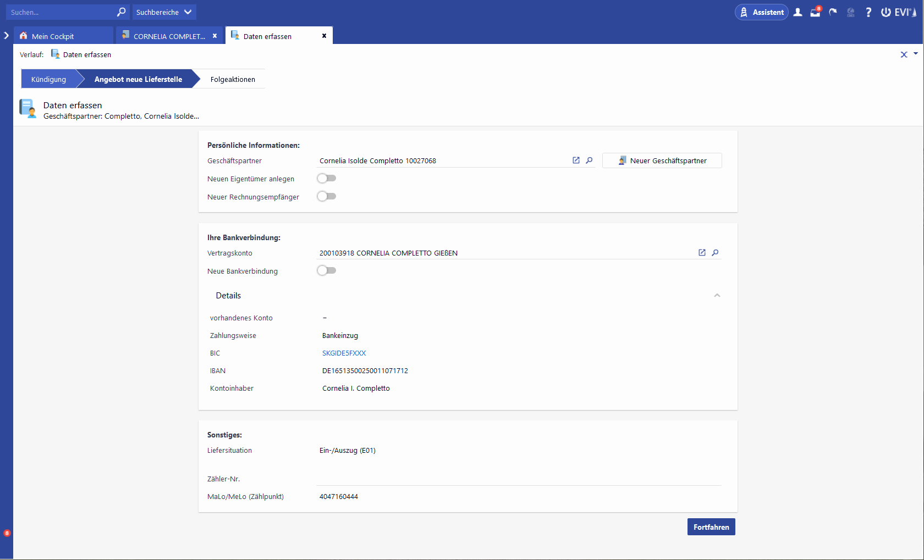Viewport: 924px width, 560px height.
Task: Turn on Neue Bankverbindung toggle
Action: coord(327,271)
